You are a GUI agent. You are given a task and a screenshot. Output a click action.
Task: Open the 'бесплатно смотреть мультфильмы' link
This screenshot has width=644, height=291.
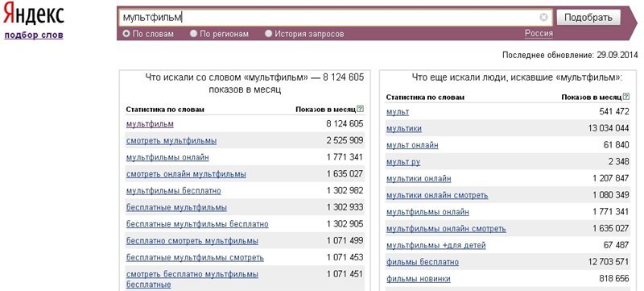click(x=192, y=241)
